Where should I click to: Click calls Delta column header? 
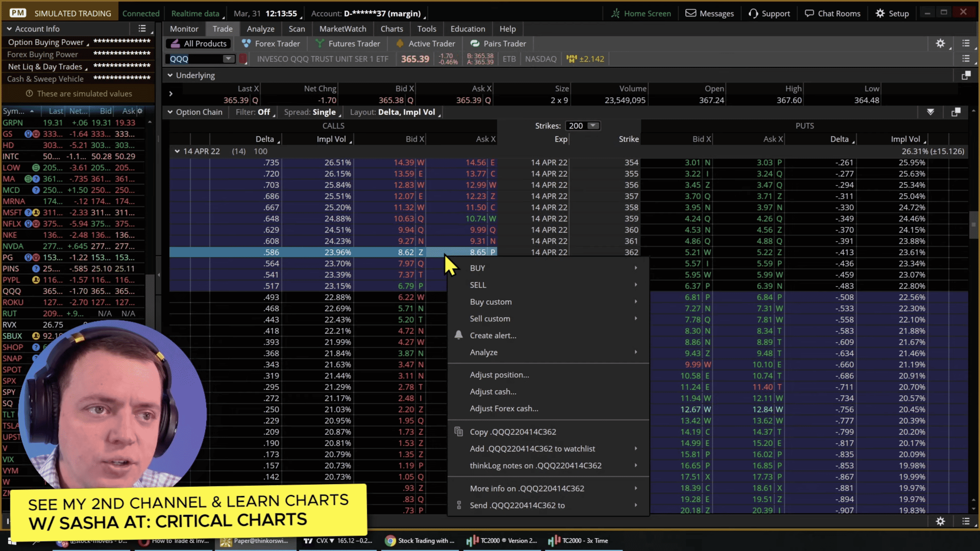coord(245,139)
